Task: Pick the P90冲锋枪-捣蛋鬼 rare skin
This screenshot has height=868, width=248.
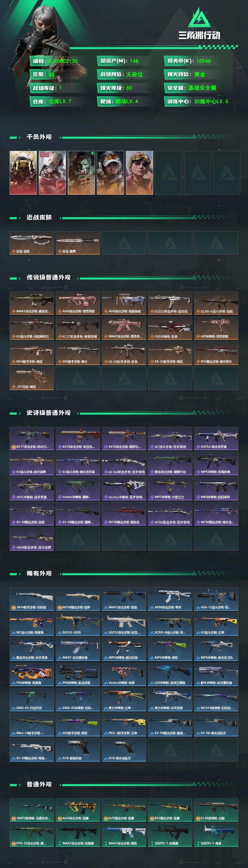Action: point(32,674)
